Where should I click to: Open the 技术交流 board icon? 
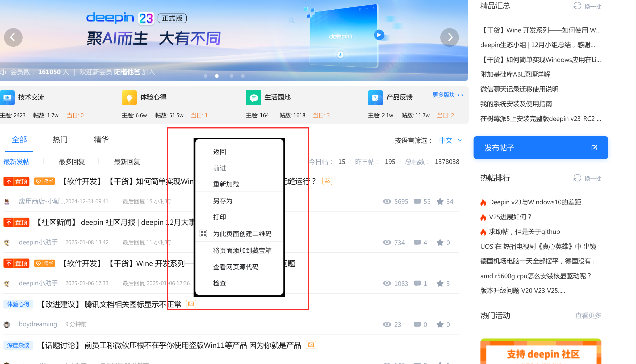coord(7,98)
